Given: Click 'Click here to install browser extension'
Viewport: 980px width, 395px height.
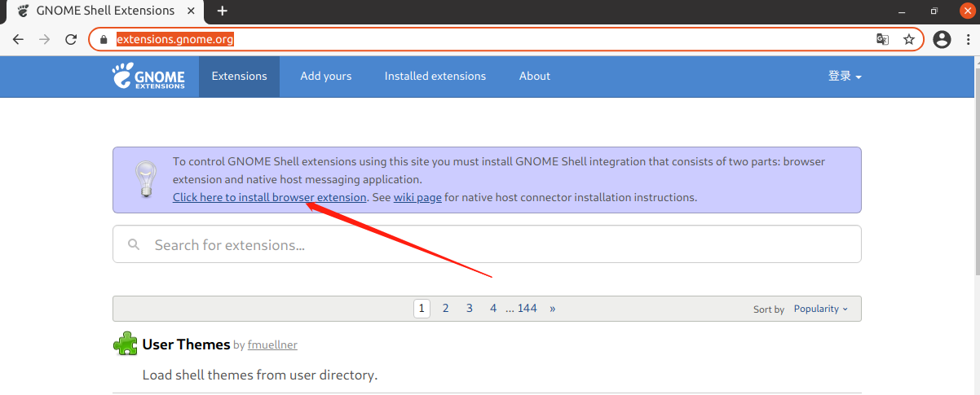Looking at the screenshot, I should (270, 197).
